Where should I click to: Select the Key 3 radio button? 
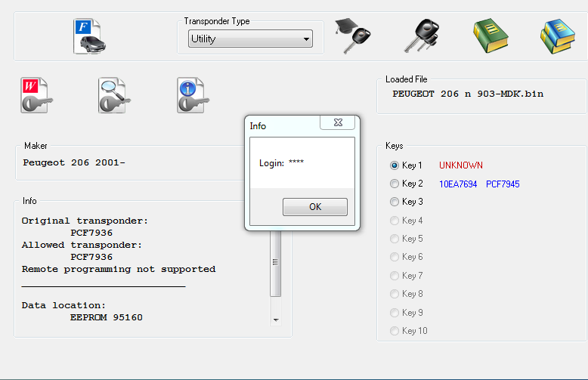[x=394, y=202]
